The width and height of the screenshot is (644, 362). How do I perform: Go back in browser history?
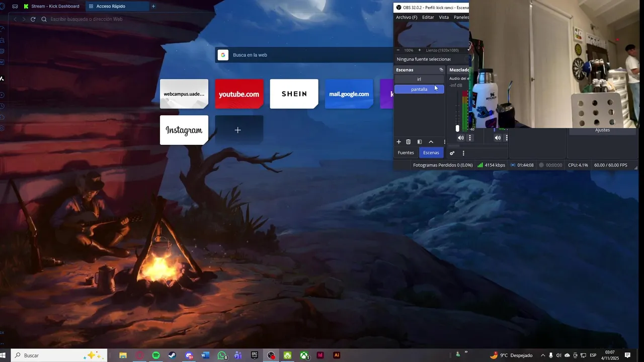15,19
